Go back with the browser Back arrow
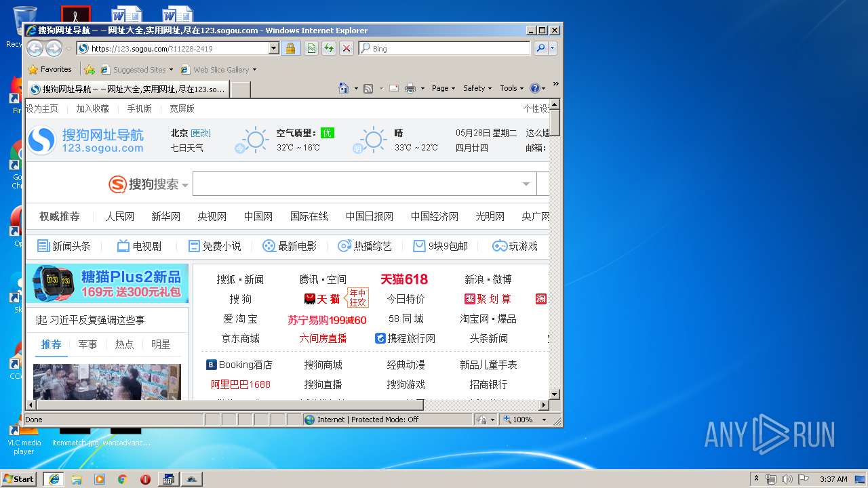This screenshot has width=868, height=488. (x=35, y=48)
